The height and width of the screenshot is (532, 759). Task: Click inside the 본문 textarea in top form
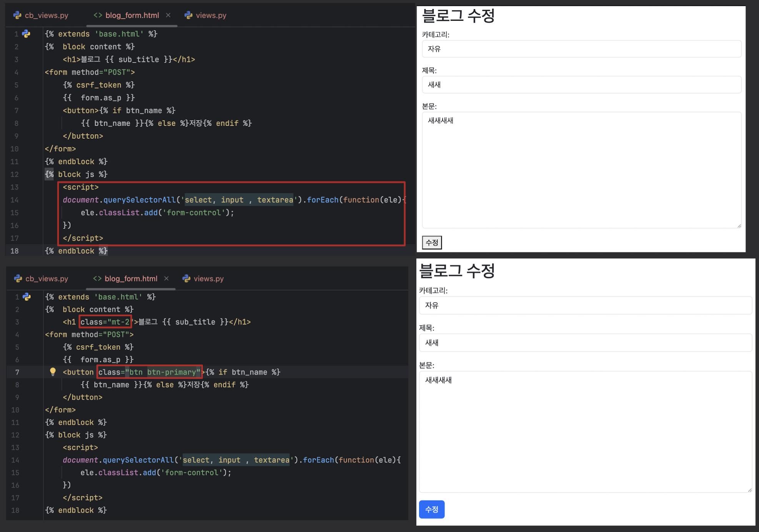tap(581, 169)
